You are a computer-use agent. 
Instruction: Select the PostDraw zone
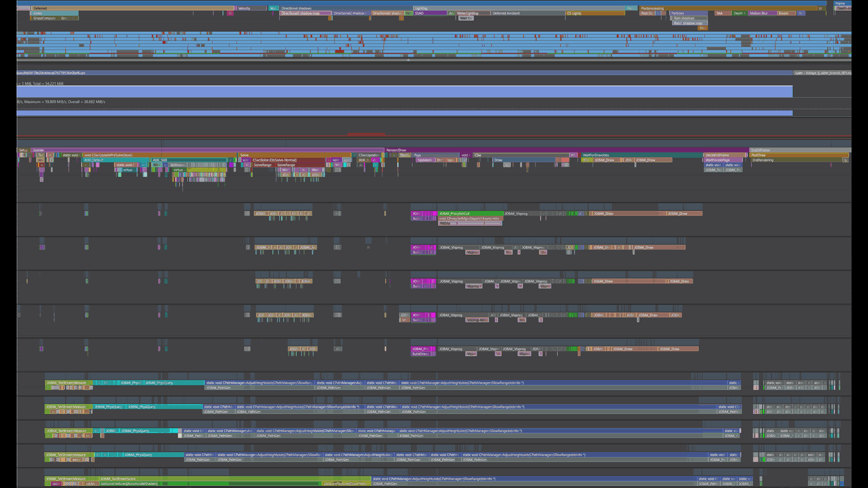(x=799, y=155)
